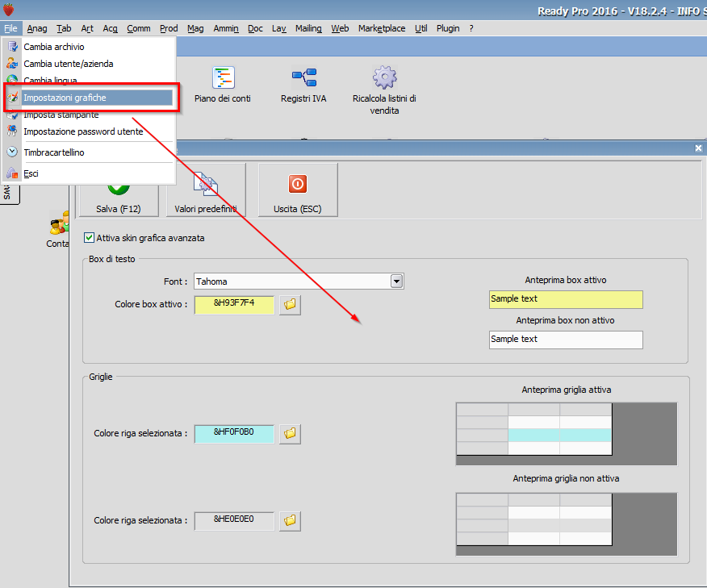The height and width of the screenshot is (588, 707).
Task: Open the Tab menu
Action: (64, 28)
